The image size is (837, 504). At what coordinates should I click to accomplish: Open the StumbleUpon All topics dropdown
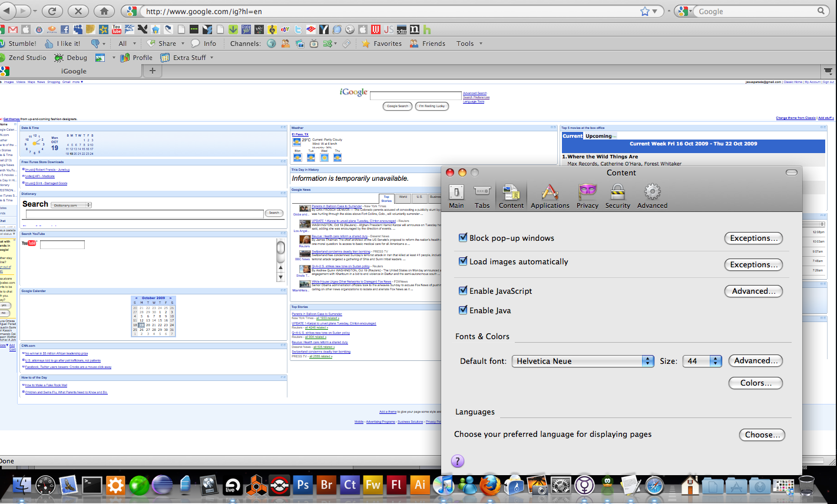[126, 44]
